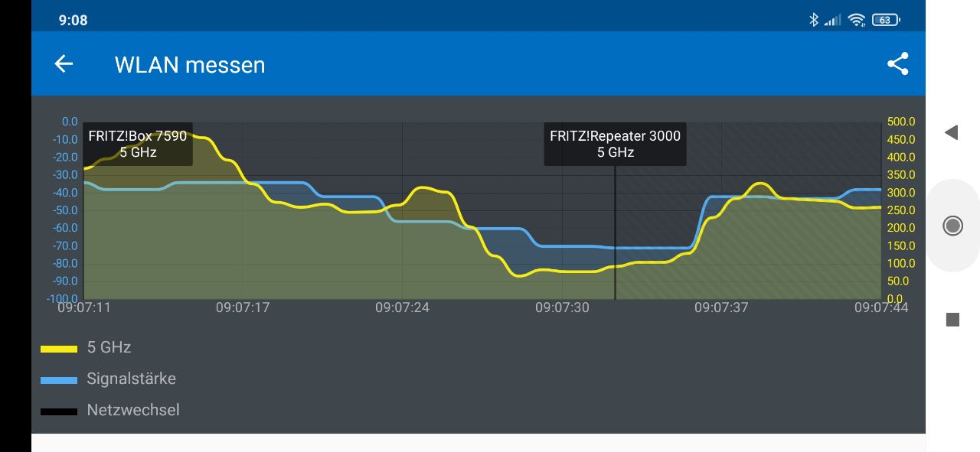
Task: Click the 100.0 value on the right axis
Action: [901, 264]
